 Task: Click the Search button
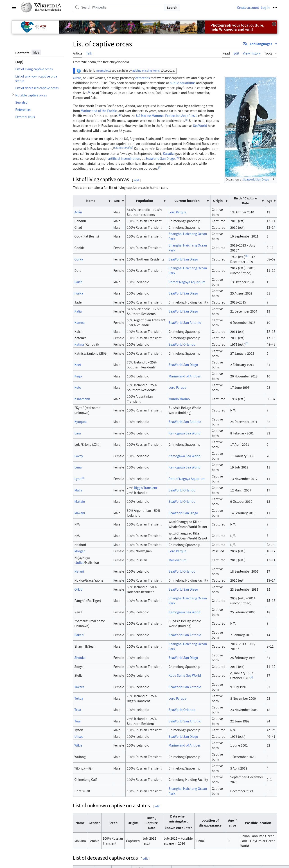click(172, 7)
